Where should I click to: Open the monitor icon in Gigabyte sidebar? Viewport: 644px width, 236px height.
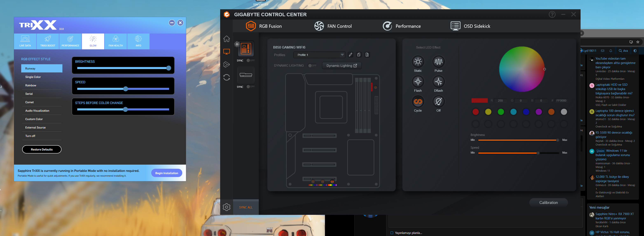pyautogui.click(x=227, y=52)
